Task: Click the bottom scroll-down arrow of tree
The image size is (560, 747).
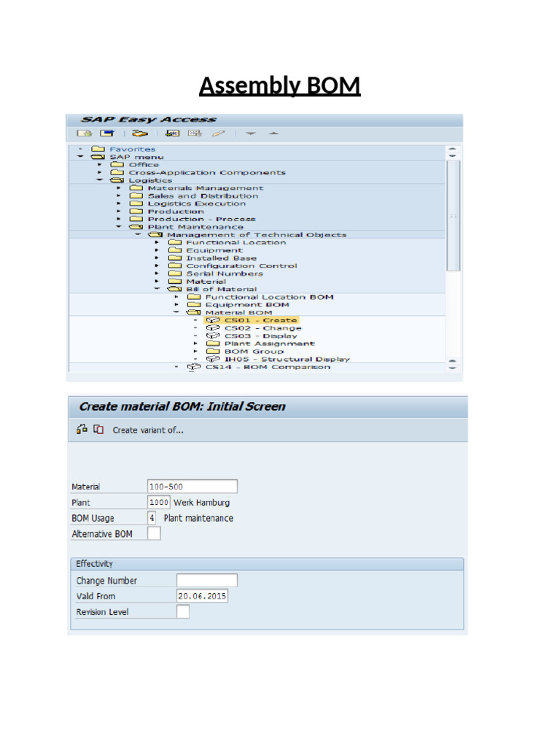Action: point(452,368)
